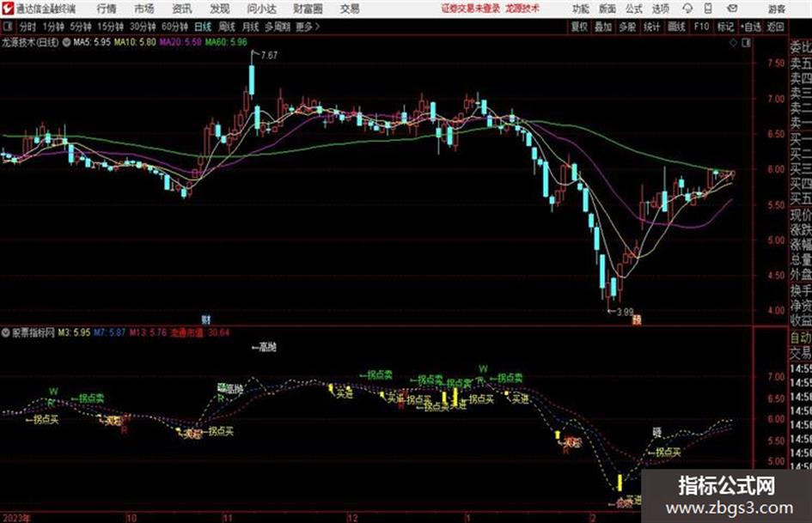Open the 多周期 multi-period view

pos(278,27)
